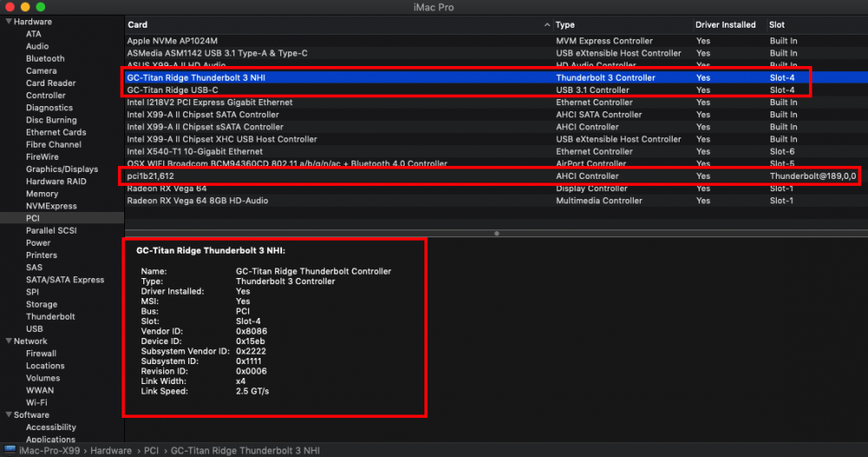Select WWAN under Network
The width and height of the screenshot is (868, 457).
[x=40, y=390]
